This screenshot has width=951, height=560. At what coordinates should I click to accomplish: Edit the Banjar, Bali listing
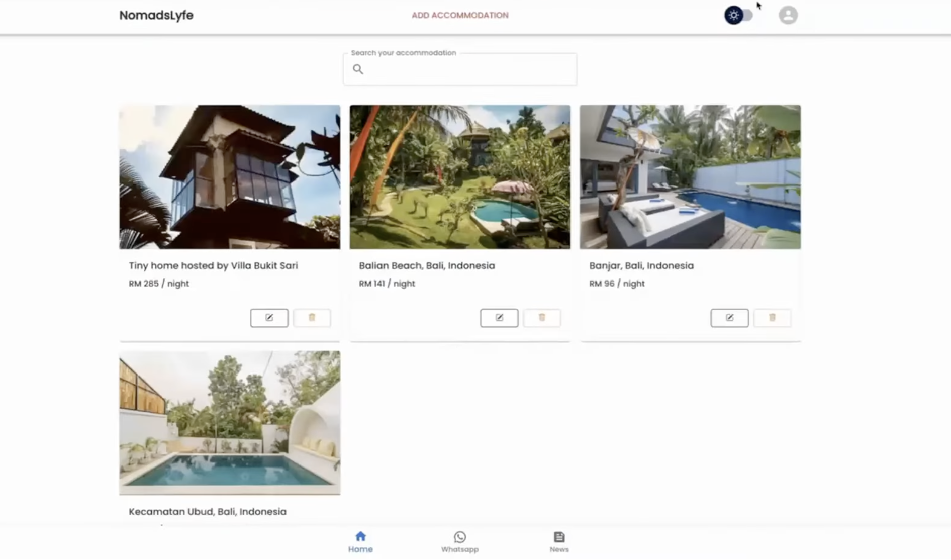tap(729, 318)
